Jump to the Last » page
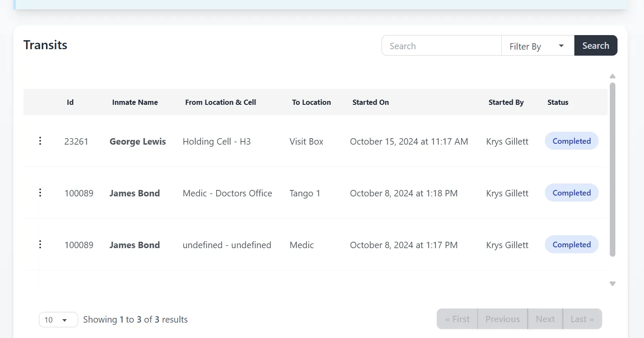Image resolution: width=644 pixels, height=338 pixels. coord(582,319)
